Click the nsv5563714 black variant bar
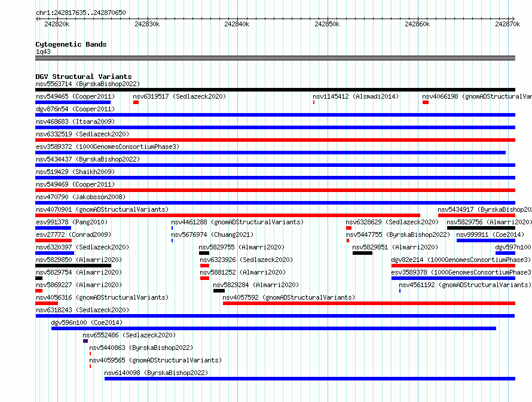 pos(275,90)
